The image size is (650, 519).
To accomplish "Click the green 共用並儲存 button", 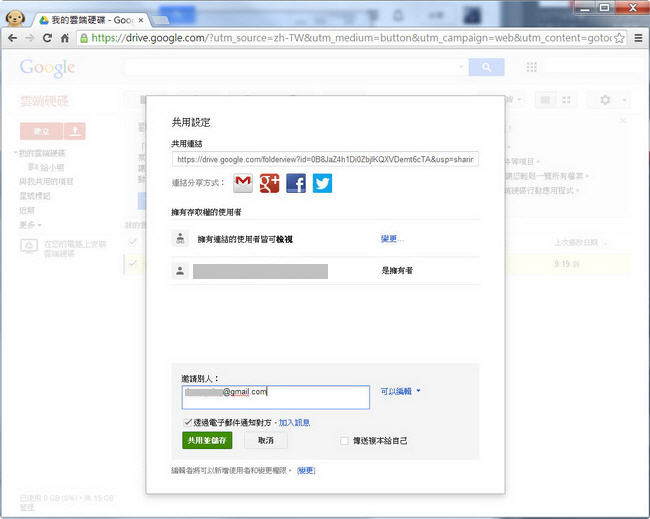I will 207,440.
